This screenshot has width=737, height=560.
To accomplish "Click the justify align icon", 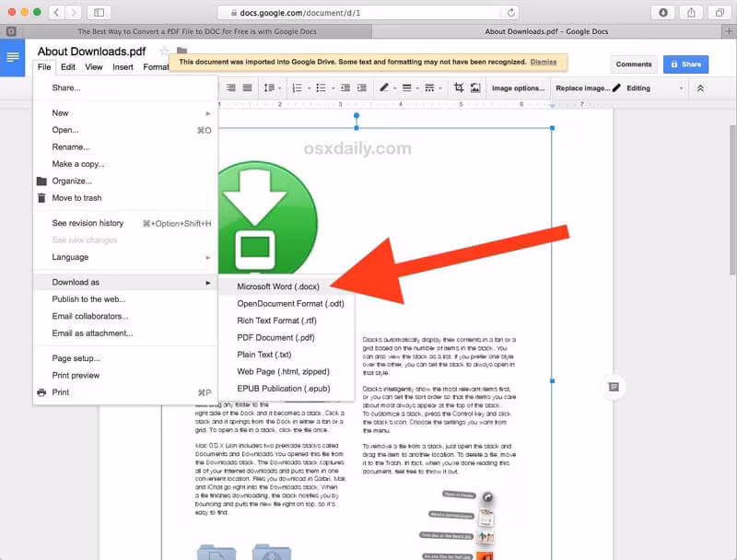I will (x=247, y=87).
